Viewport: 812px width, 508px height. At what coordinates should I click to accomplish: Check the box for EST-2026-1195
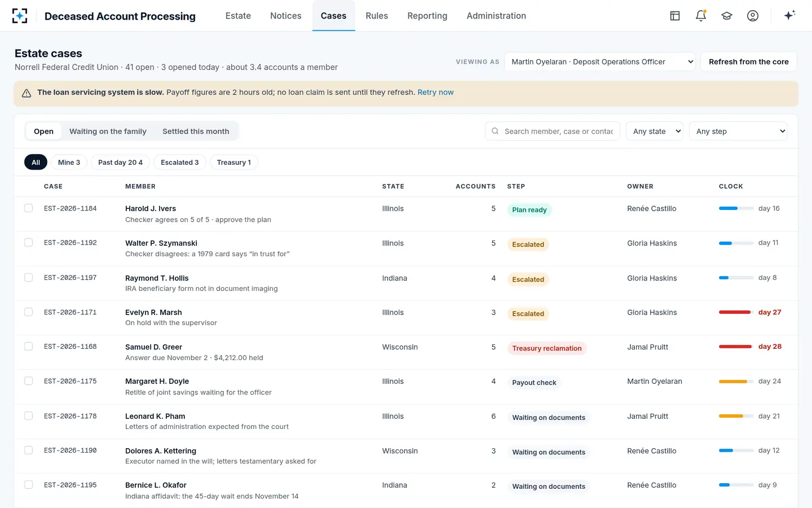[29, 485]
